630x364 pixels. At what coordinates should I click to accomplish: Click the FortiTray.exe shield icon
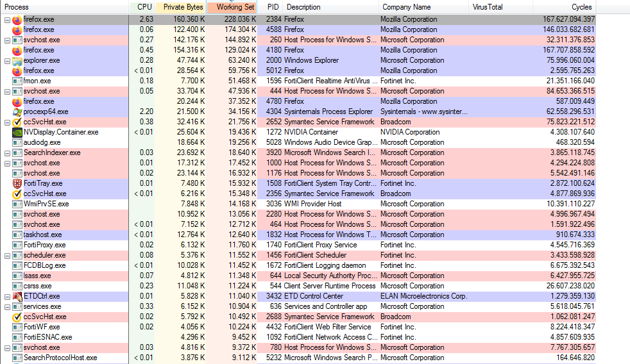[x=17, y=183]
